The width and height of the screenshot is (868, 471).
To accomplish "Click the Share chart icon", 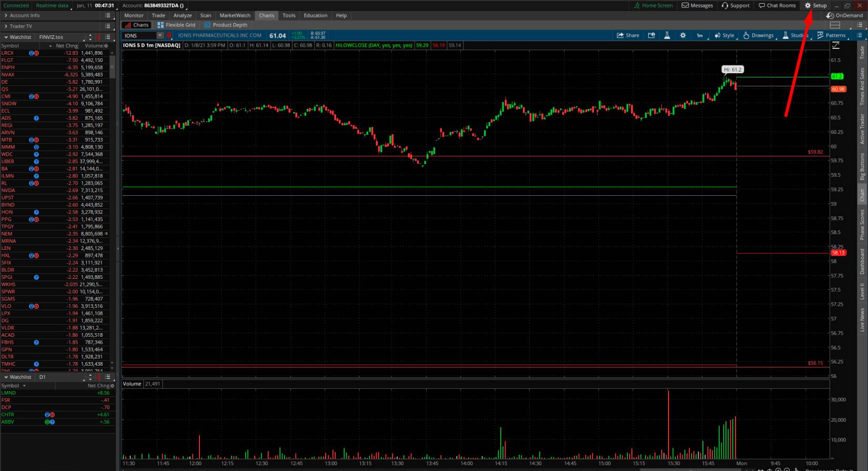I will [628, 35].
